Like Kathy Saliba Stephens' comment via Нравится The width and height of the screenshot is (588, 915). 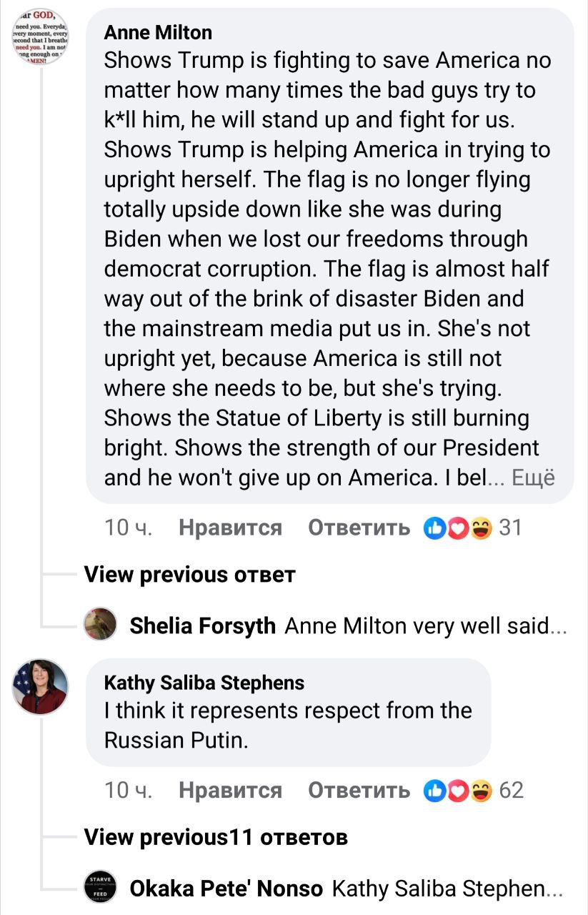(x=230, y=790)
